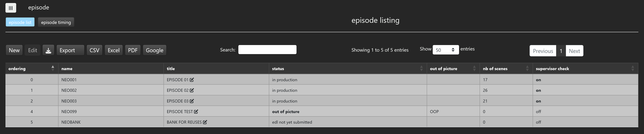Sort by ordering column arrows

tap(52, 68)
